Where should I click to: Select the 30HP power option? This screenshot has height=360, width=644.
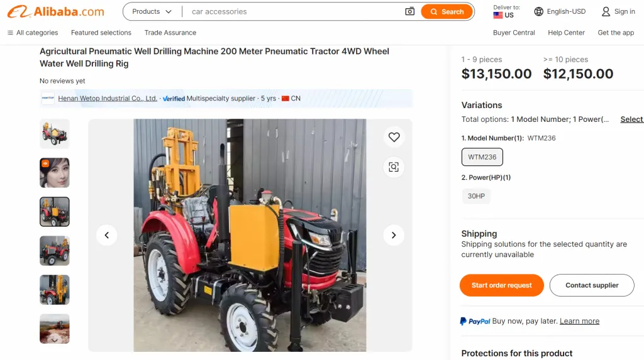[476, 196]
